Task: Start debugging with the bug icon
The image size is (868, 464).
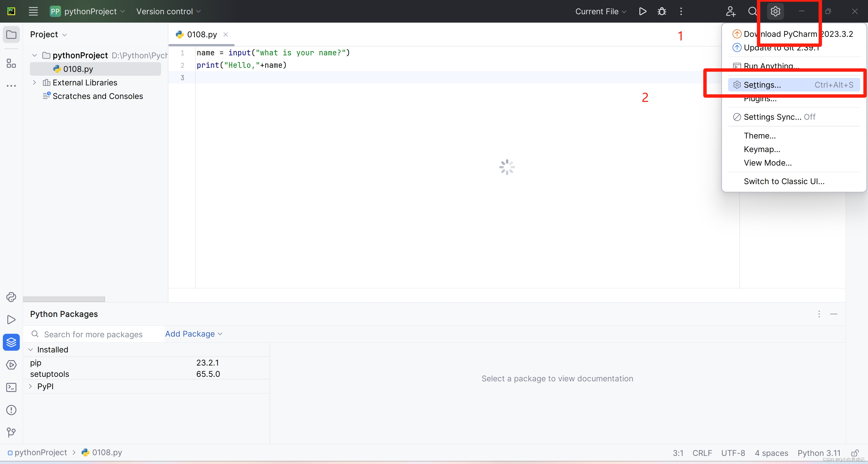Action: point(661,11)
